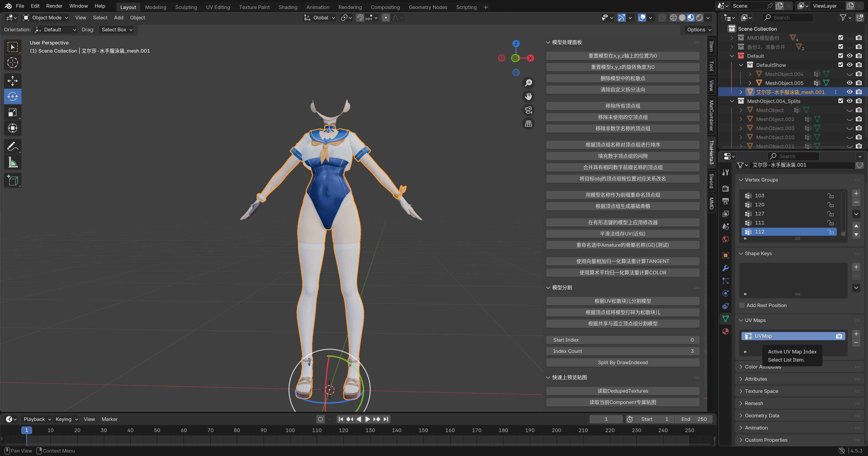
Task: Switch viewport shading to wireframe
Action: [x=673, y=18]
